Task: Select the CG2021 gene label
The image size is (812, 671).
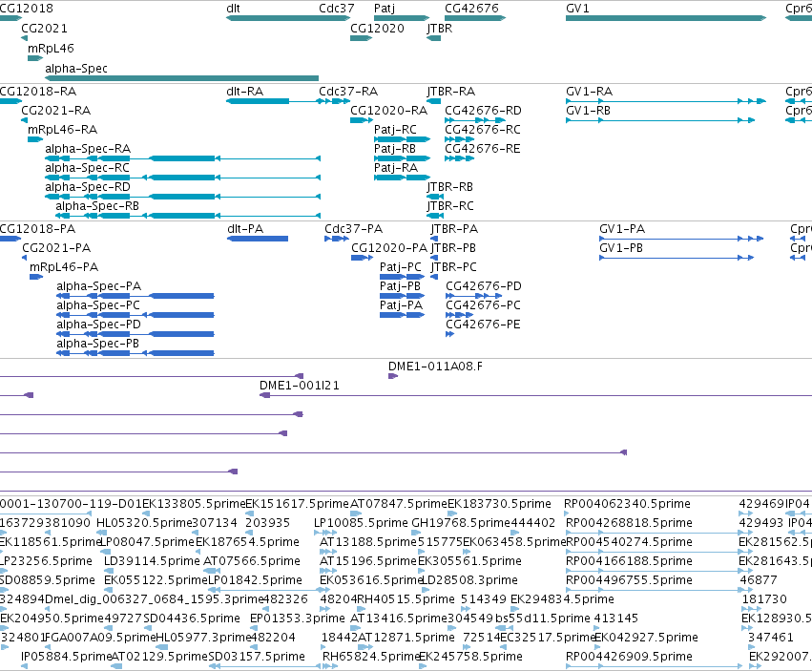Action: click(x=44, y=28)
